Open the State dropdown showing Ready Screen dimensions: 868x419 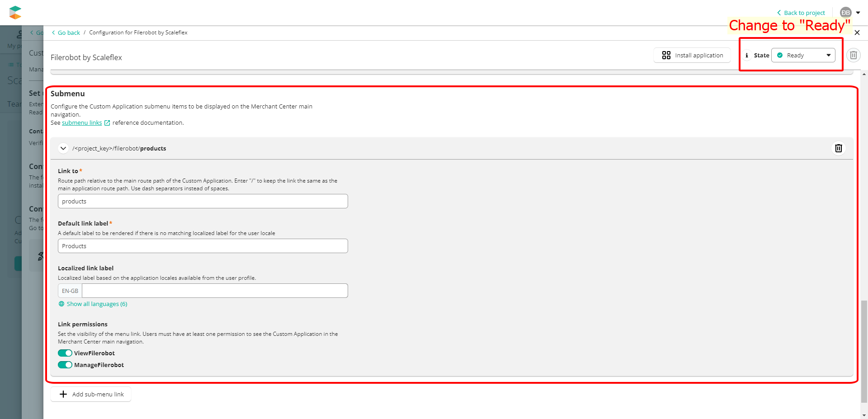click(803, 55)
